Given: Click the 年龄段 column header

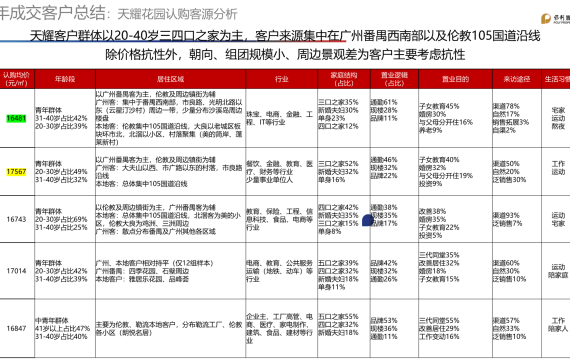Looking at the screenshot, I should pyautogui.click(x=65, y=79).
